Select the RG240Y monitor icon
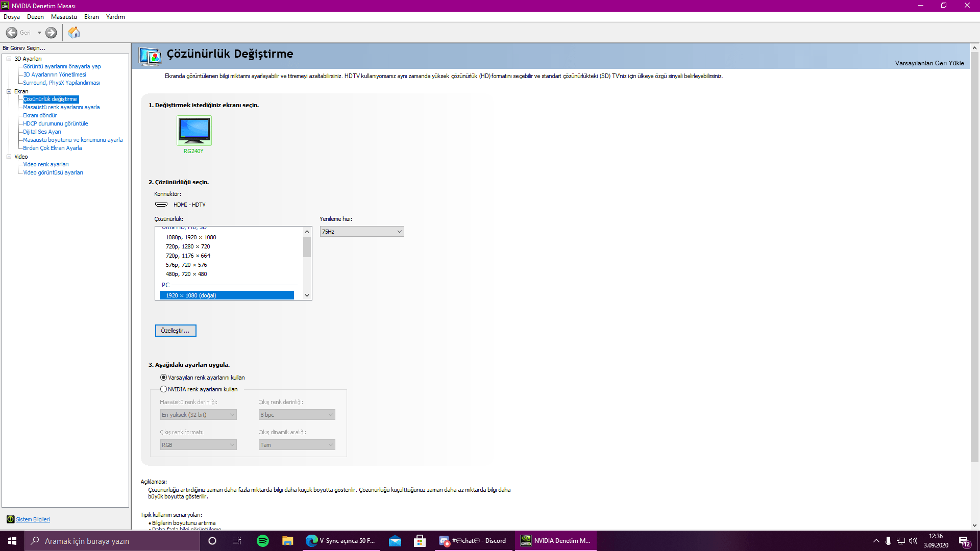The image size is (980, 551). point(194,131)
